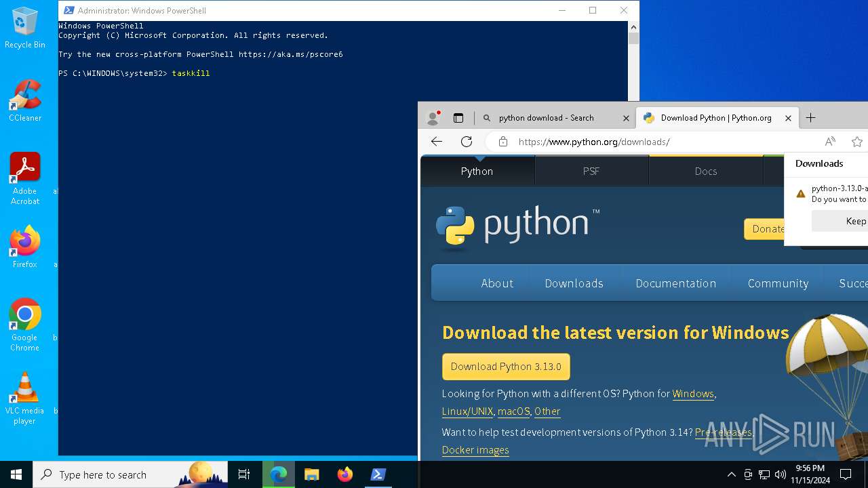Click Download Python 3.13.0 button
Image resolution: width=868 pixels, height=488 pixels.
click(506, 367)
